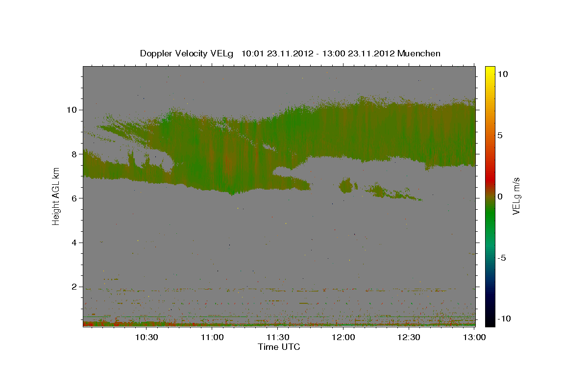The width and height of the screenshot is (588, 392).
Task: Click the 12:00 time tick label
Action: [x=343, y=337]
